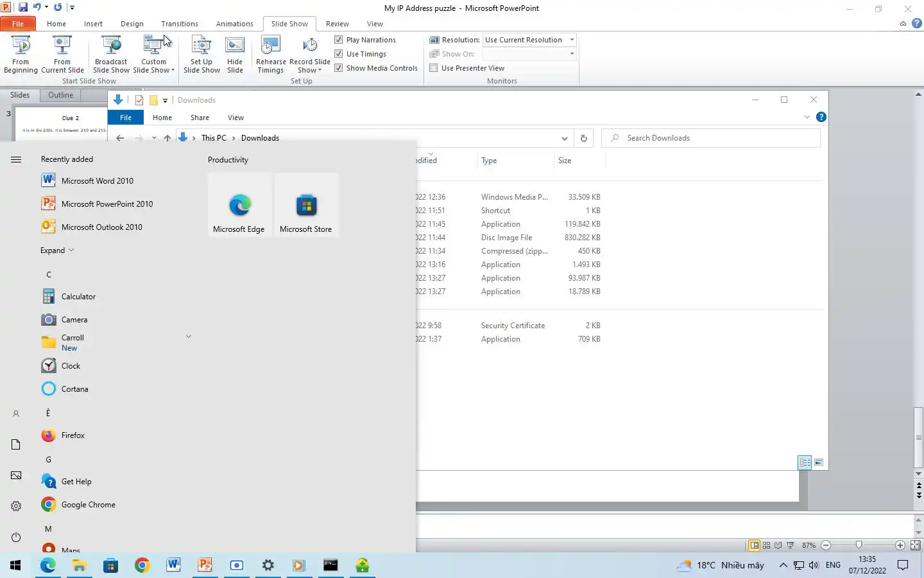Open Microsoft Store tile
Screen dimensions: 924x578
pyautogui.click(x=306, y=205)
